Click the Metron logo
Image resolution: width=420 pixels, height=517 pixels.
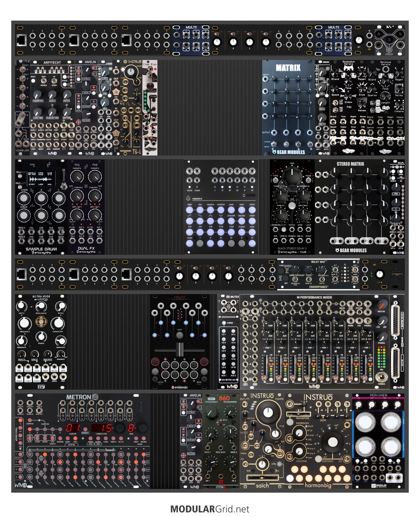pyautogui.click(x=82, y=397)
